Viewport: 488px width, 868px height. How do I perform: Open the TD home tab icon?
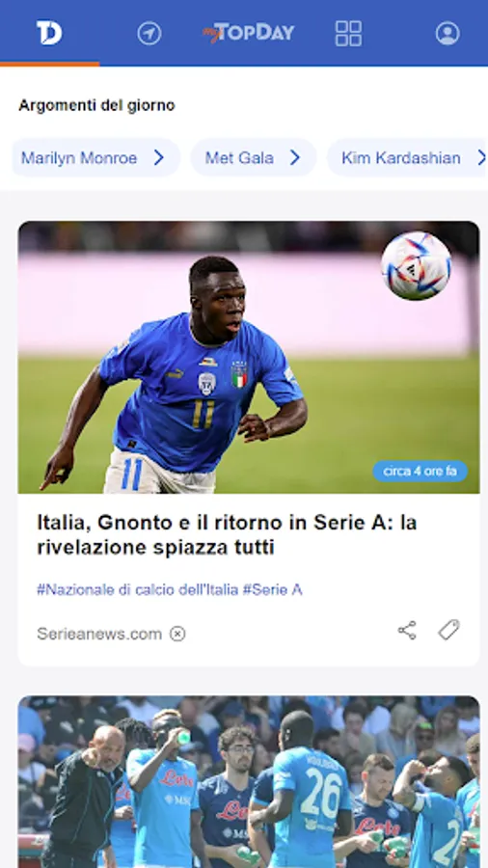(x=49, y=33)
